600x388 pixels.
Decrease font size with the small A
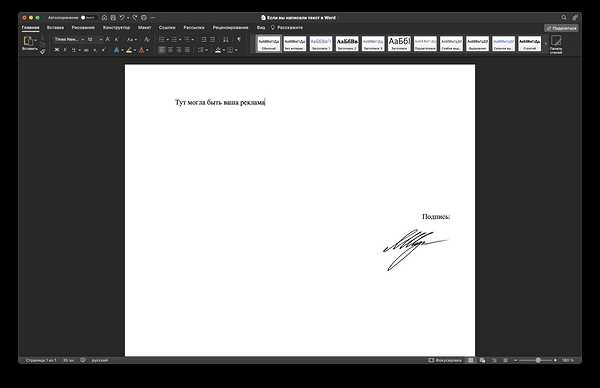(x=116, y=39)
